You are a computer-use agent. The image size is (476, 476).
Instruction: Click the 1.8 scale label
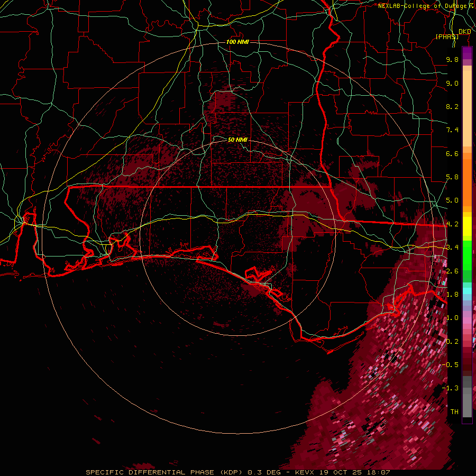click(x=452, y=295)
